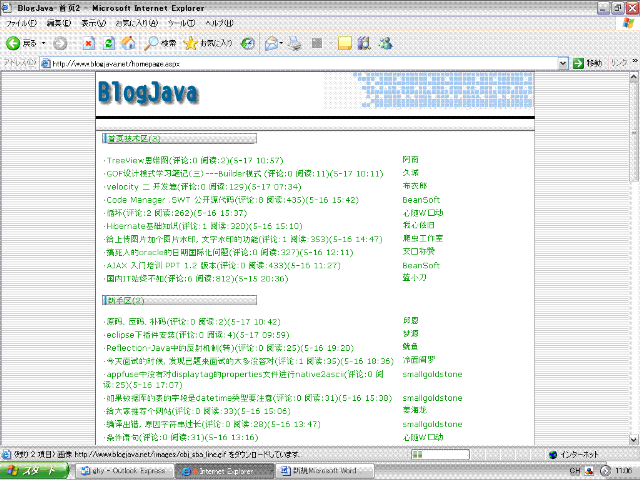The height and width of the screenshot is (480, 640).
Task: Click the system tray clock
Action: click(x=624, y=471)
